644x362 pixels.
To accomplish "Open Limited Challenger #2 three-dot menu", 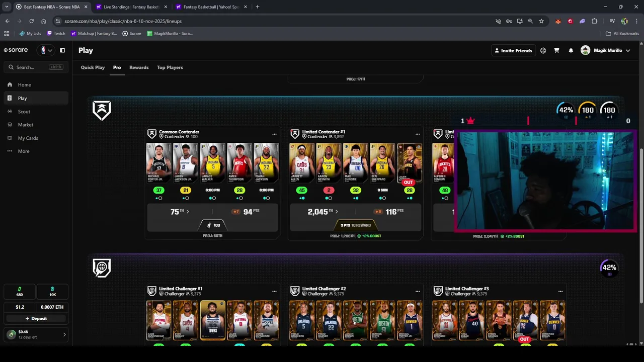I will 417,291.
